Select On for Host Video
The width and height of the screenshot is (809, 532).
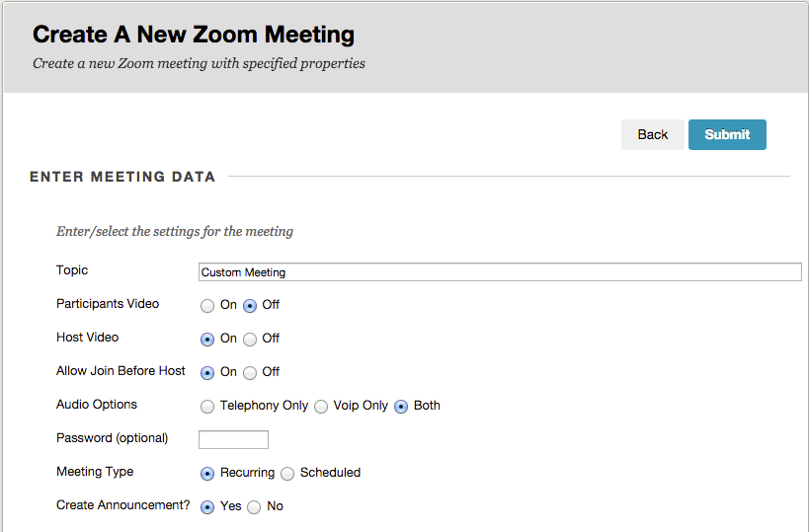click(207, 340)
